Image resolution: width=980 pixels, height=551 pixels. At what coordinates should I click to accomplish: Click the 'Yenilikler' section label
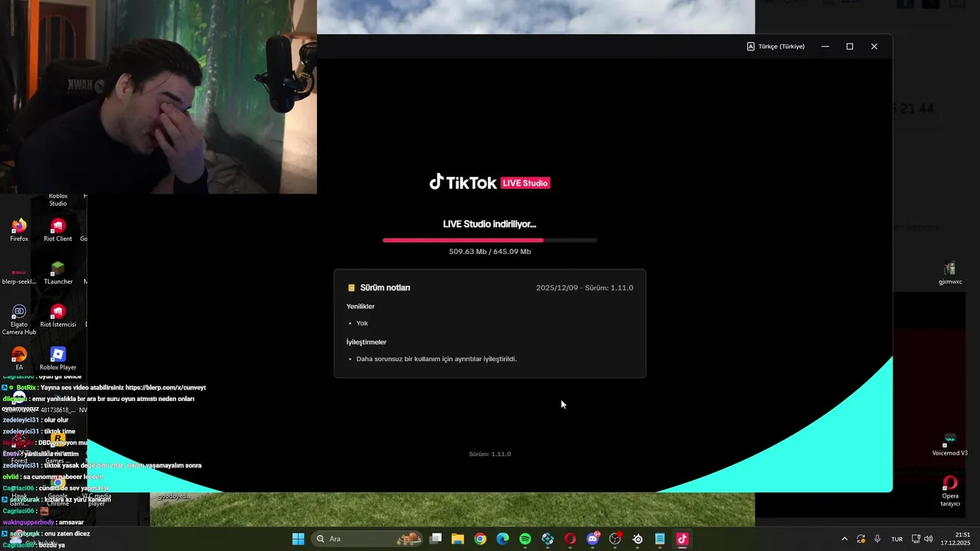(x=361, y=306)
